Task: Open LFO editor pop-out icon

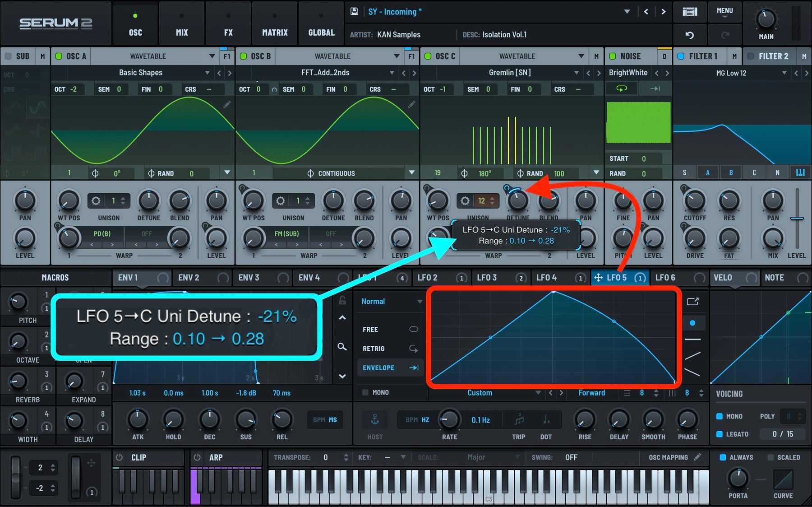Action: [x=692, y=301]
